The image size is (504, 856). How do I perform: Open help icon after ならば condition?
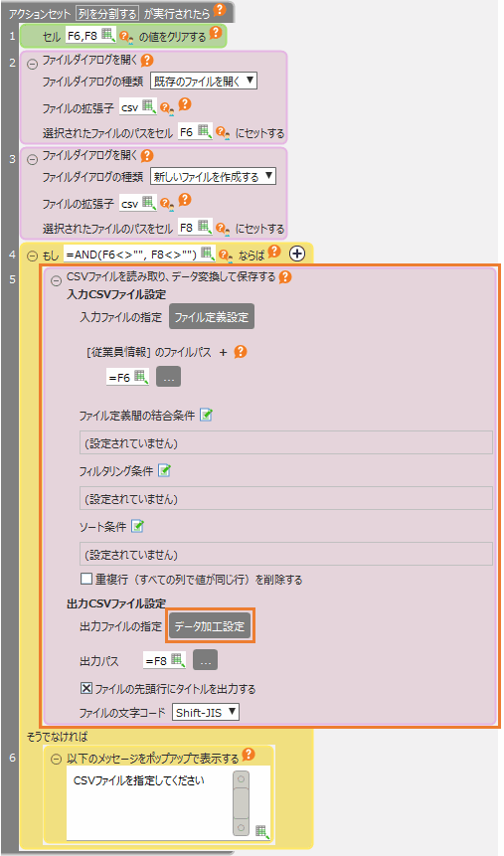click(x=274, y=252)
